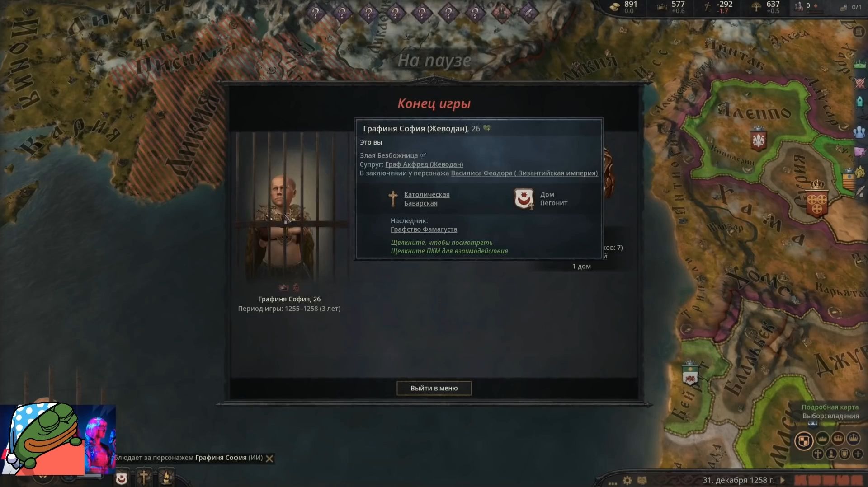Viewport: 868px width, 487px height.
Task: Open the realm crown icon in sidebar
Action: (x=859, y=64)
